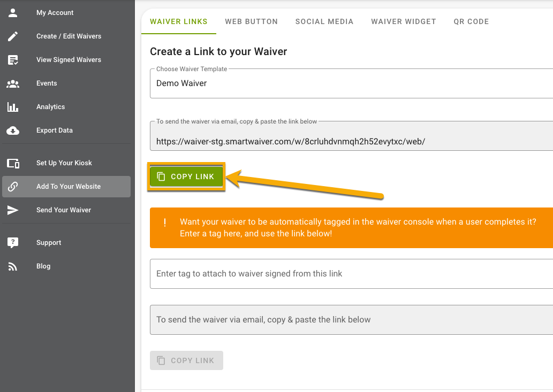Switch to the Web Button tab

(251, 21)
